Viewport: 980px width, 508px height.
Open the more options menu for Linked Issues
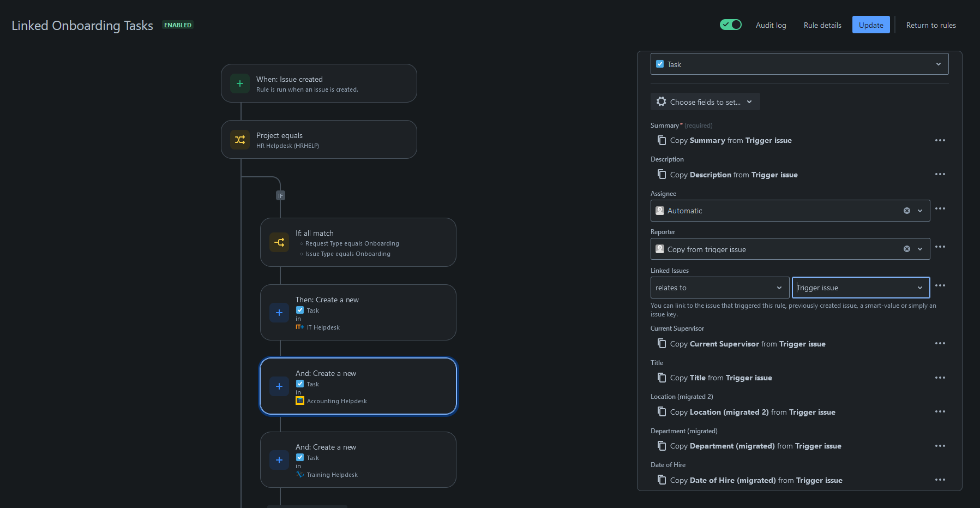tap(940, 285)
